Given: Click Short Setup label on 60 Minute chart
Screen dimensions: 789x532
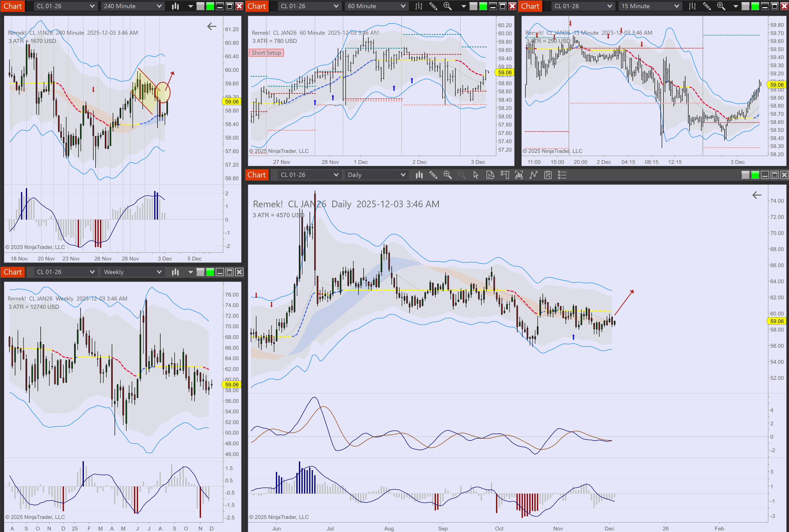Looking at the screenshot, I should tap(266, 53).
